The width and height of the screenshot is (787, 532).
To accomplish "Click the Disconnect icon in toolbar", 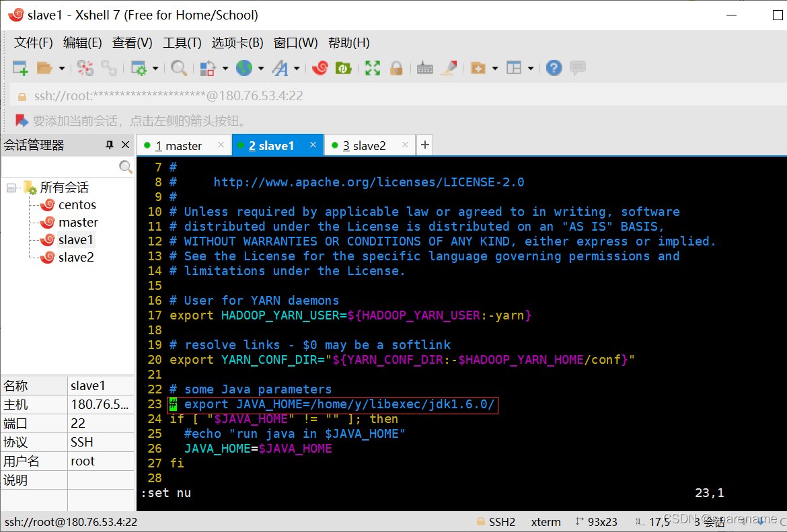I will click(x=85, y=68).
